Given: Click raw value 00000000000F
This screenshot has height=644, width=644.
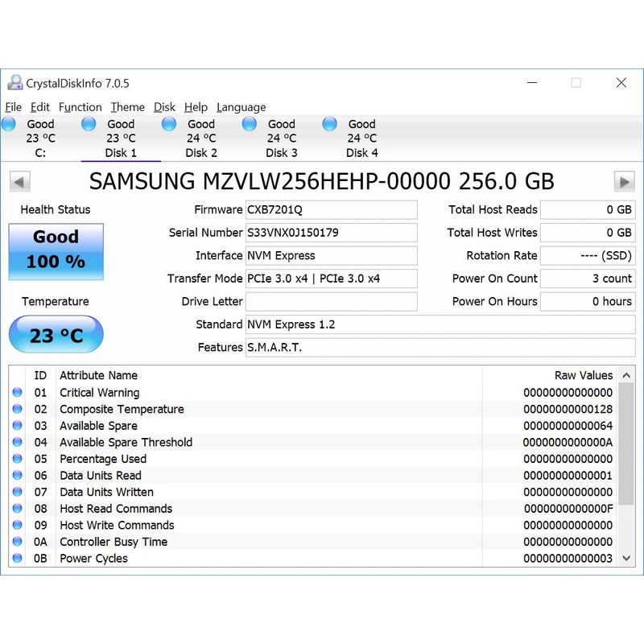Looking at the screenshot, I should [x=568, y=509].
